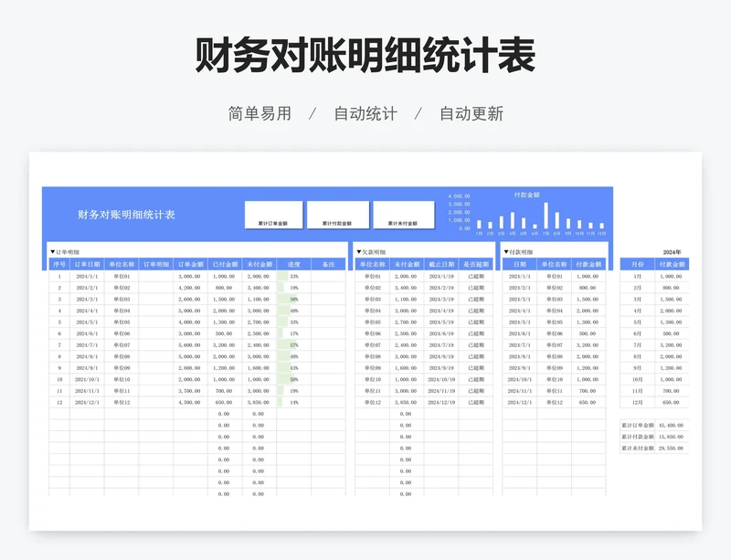Select order amount cell 3,700.00
The width and height of the screenshot is (731, 560).
coord(190,391)
